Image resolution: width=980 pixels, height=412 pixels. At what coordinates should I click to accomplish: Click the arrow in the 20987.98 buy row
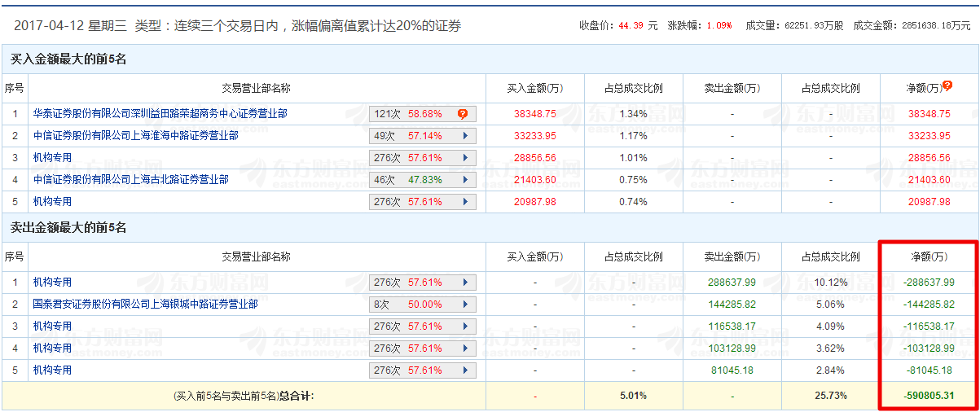[x=465, y=202]
